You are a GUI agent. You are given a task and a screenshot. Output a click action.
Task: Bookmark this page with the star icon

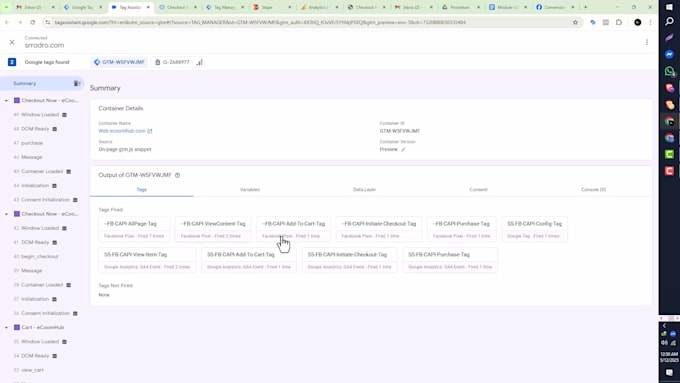(x=575, y=22)
